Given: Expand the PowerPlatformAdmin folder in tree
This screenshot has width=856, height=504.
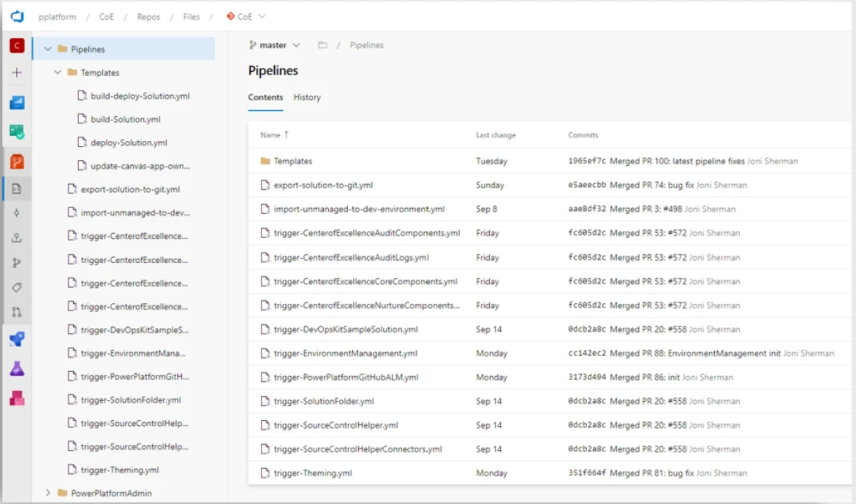Looking at the screenshot, I should (48, 493).
